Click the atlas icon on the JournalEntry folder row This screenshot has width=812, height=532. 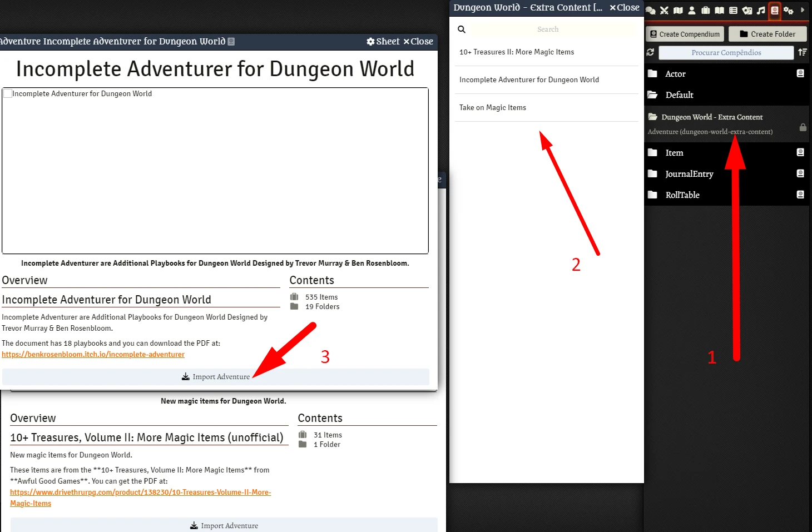click(800, 173)
